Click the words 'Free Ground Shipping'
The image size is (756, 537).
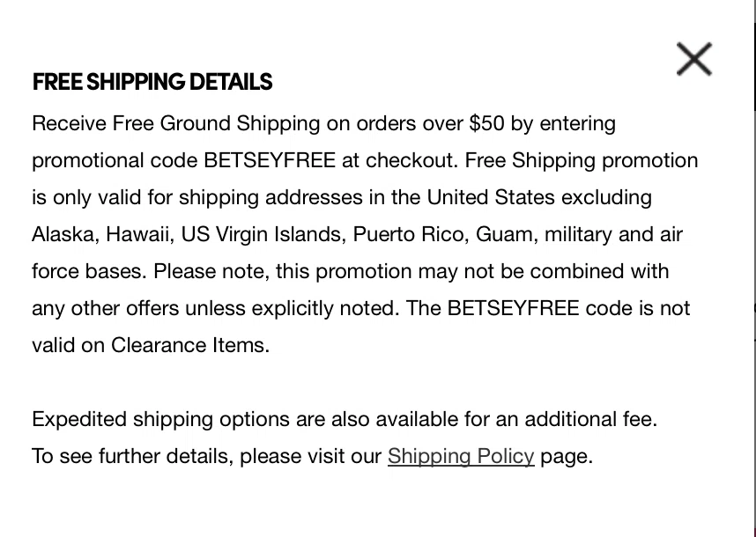click(x=216, y=124)
